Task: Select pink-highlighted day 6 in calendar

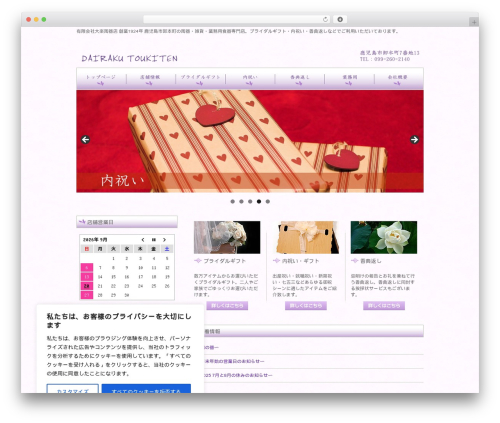Action: 87,268
